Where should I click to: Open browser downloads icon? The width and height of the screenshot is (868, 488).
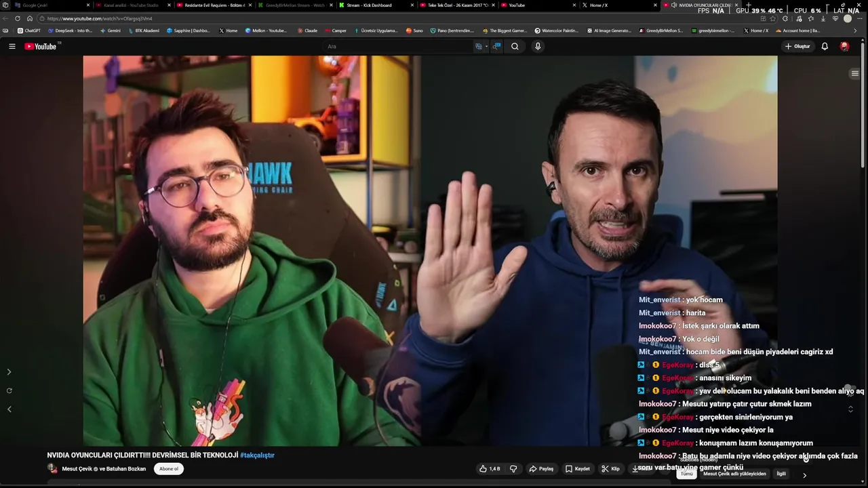[823, 18]
